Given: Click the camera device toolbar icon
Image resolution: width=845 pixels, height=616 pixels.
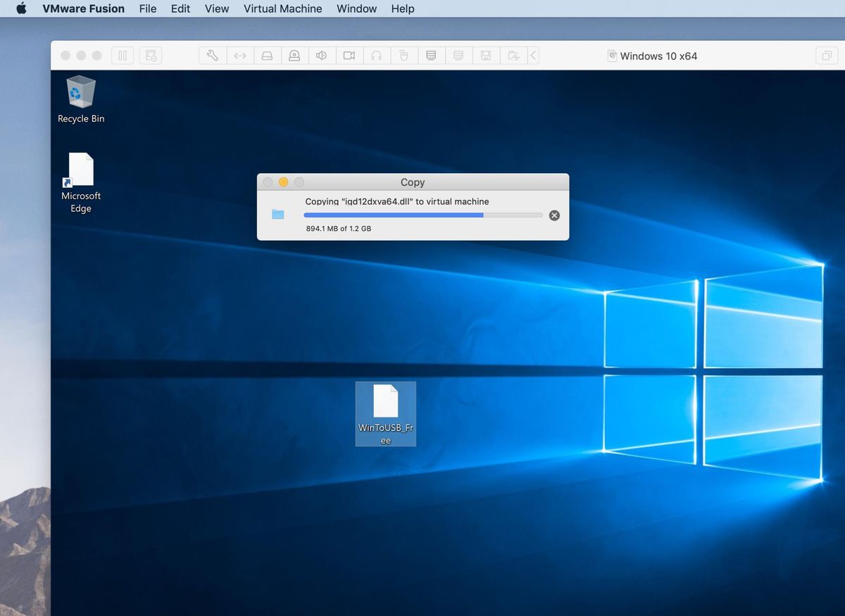Looking at the screenshot, I should click(294, 55).
